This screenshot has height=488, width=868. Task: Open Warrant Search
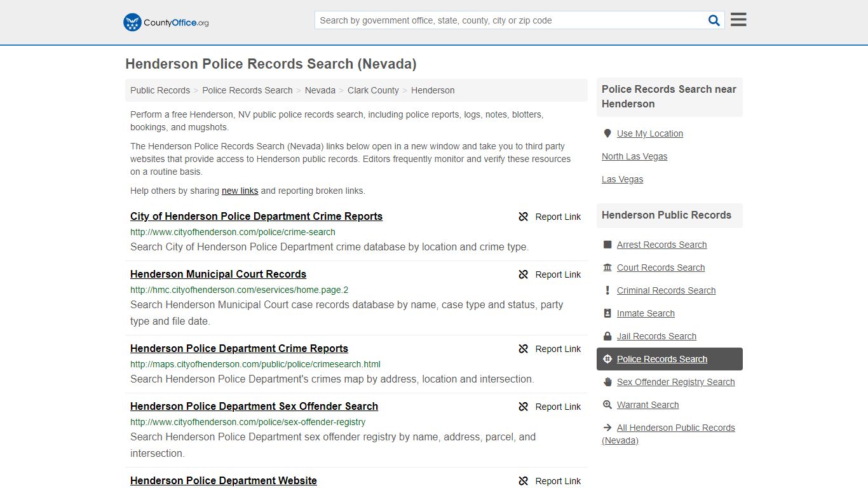pos(648,405)
